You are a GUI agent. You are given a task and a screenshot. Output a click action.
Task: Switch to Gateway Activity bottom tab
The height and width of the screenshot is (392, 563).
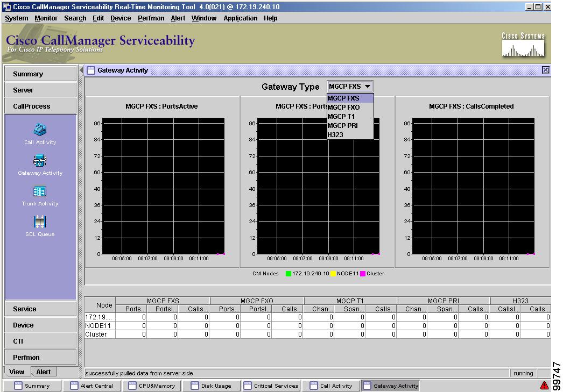(391, 386)
